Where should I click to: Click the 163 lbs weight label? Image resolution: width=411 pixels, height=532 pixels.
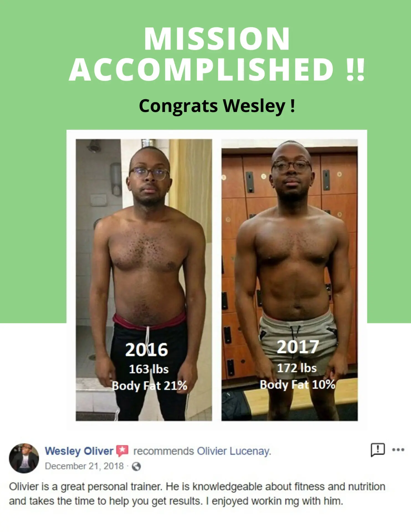click(x=149, y=369)
